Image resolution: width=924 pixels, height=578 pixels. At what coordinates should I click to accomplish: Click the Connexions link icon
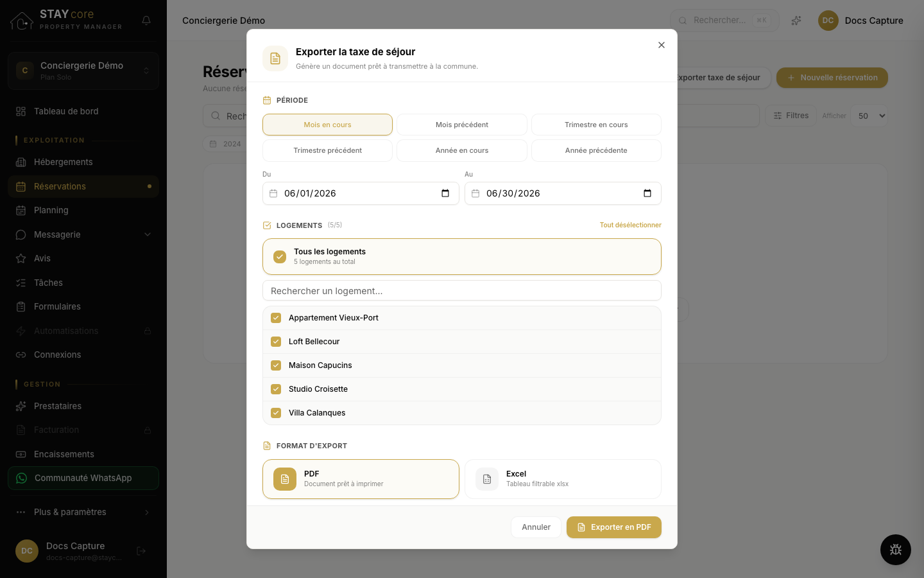[x=21, y=355]
